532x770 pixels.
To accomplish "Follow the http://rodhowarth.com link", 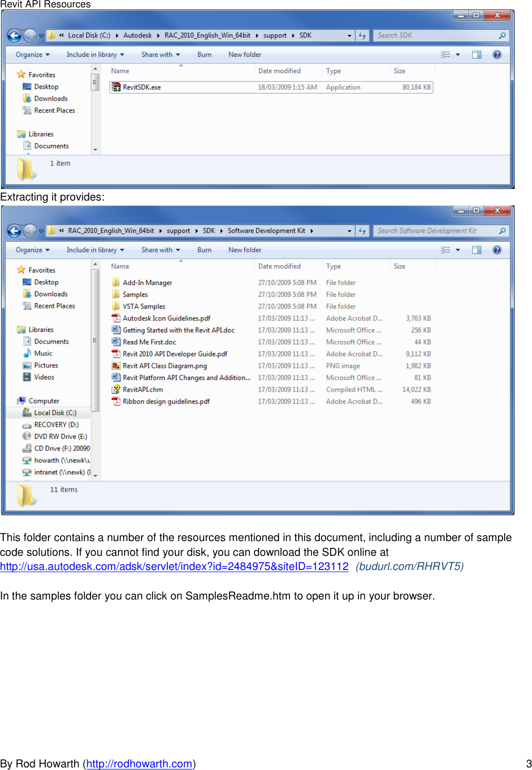I will pos(138,763).
